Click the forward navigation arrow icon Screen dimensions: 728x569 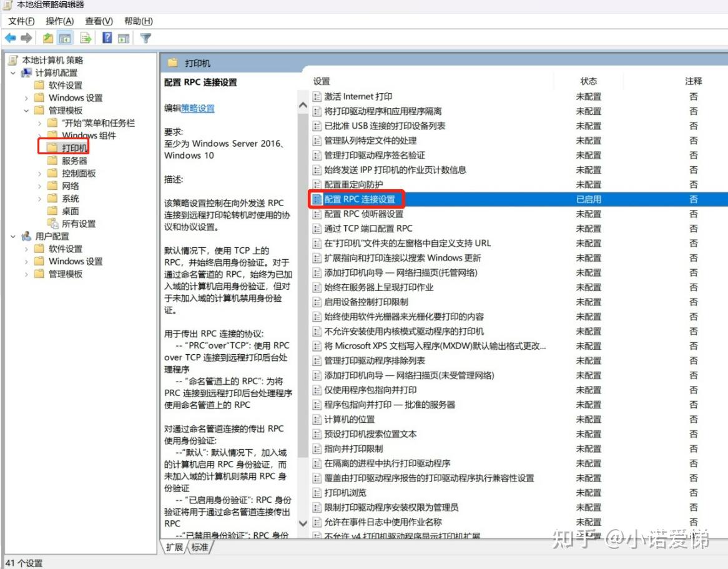(x=26, y=37)
